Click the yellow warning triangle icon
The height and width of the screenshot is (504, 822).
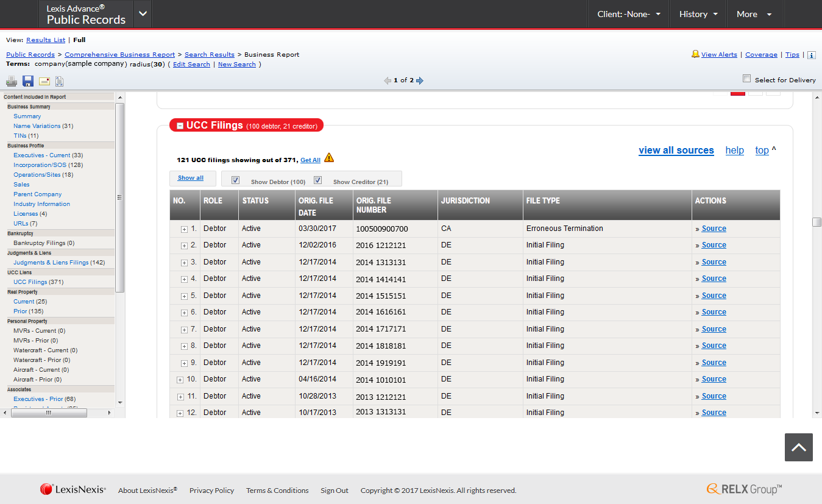click(329, 158)
